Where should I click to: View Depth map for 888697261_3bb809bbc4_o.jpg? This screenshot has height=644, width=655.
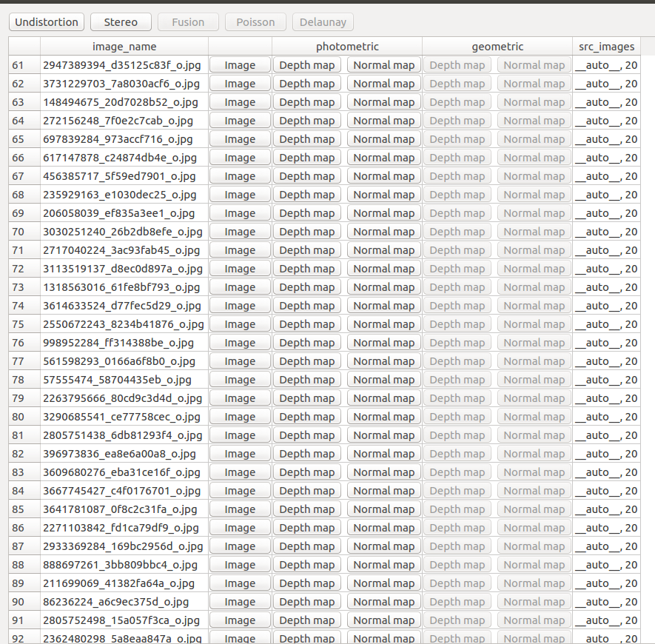pyautogui.click(x=307, y=564)
